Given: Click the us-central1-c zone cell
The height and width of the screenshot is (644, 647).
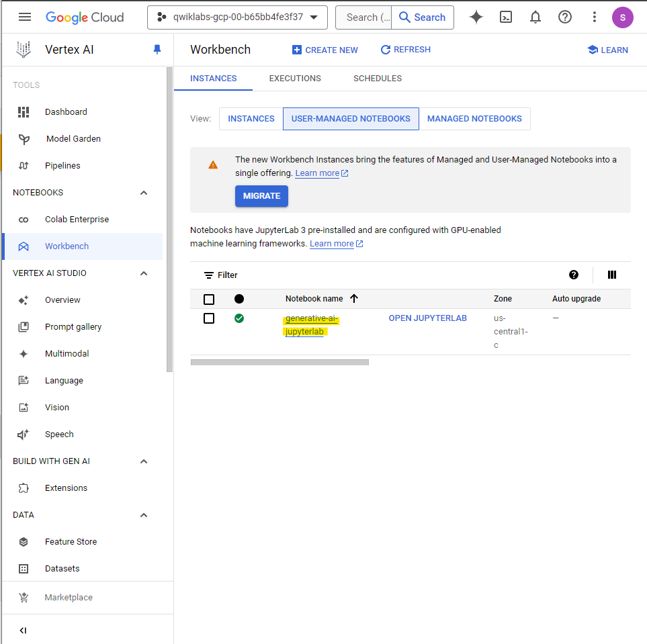Looking at the screenshot, I should point(511,332).
